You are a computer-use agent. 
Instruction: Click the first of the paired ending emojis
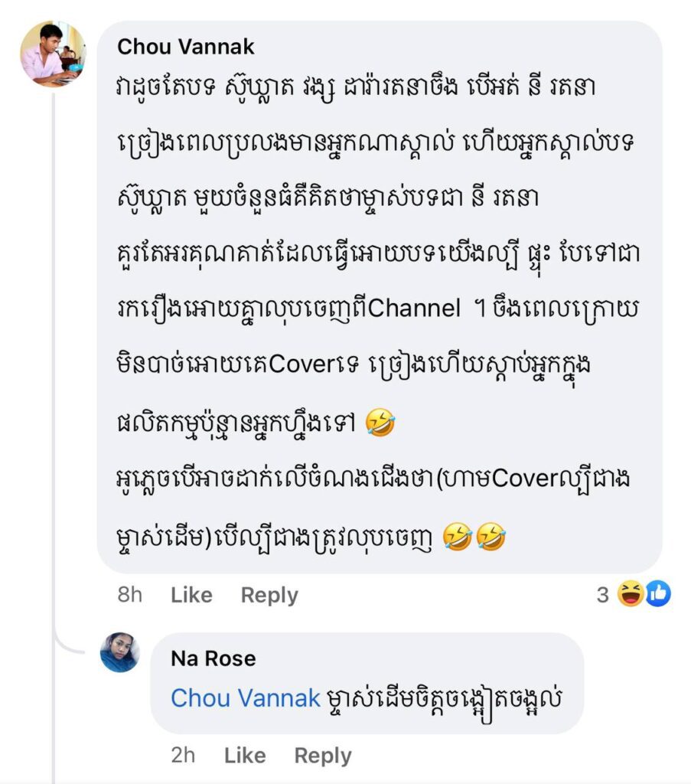(x=457, y=541)
